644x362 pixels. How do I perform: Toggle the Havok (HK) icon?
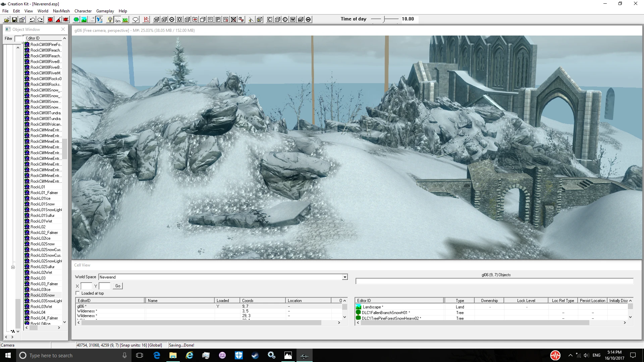pyautogui.click(x=92, y=19)
